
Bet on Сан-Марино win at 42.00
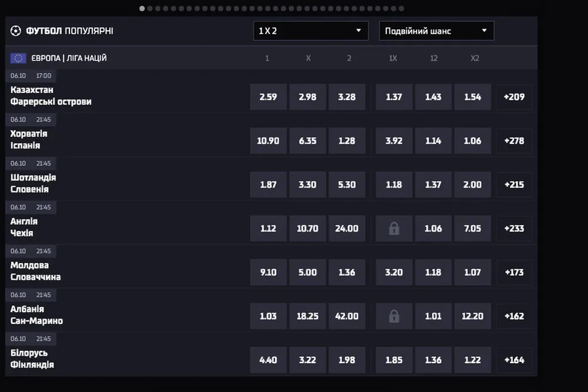click(x=347, y=316)
